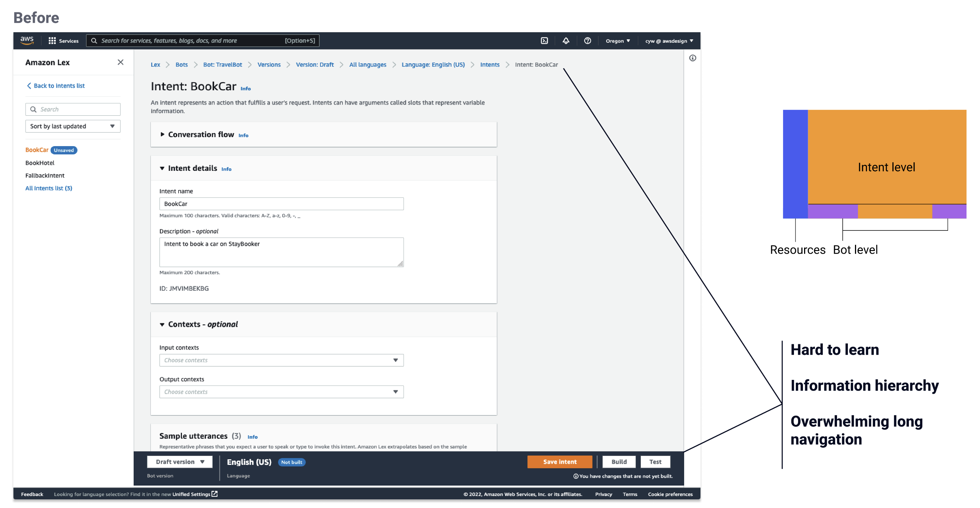Go to Bots breadcrumb
The width and height of the screenshot is (980, 508).
182,65
